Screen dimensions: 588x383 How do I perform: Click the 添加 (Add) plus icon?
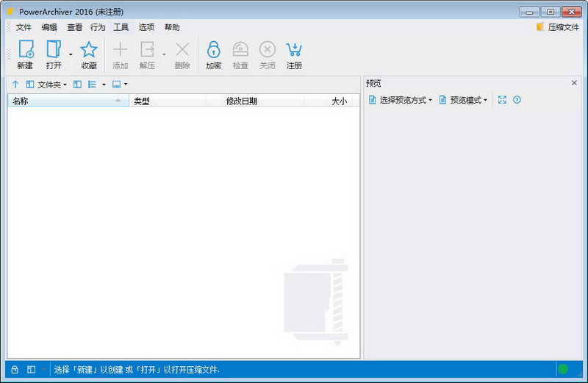[120, 54]
